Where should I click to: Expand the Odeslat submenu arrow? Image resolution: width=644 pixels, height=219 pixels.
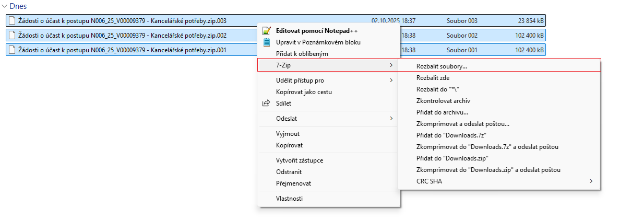pos(391,119)
